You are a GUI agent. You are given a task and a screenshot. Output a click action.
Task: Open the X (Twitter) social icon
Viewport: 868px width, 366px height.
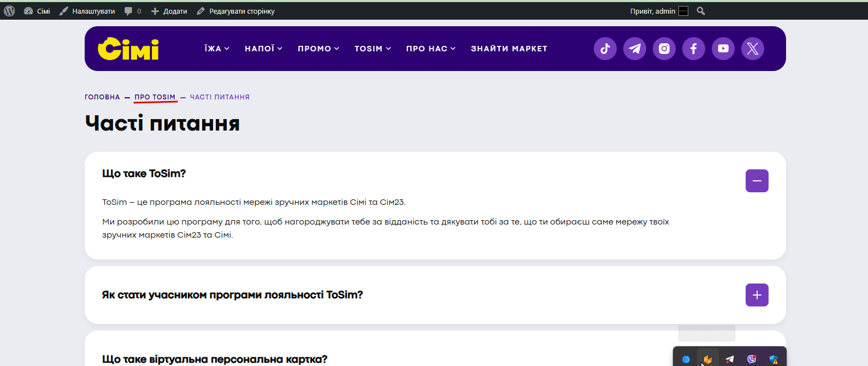pos(753,49)
